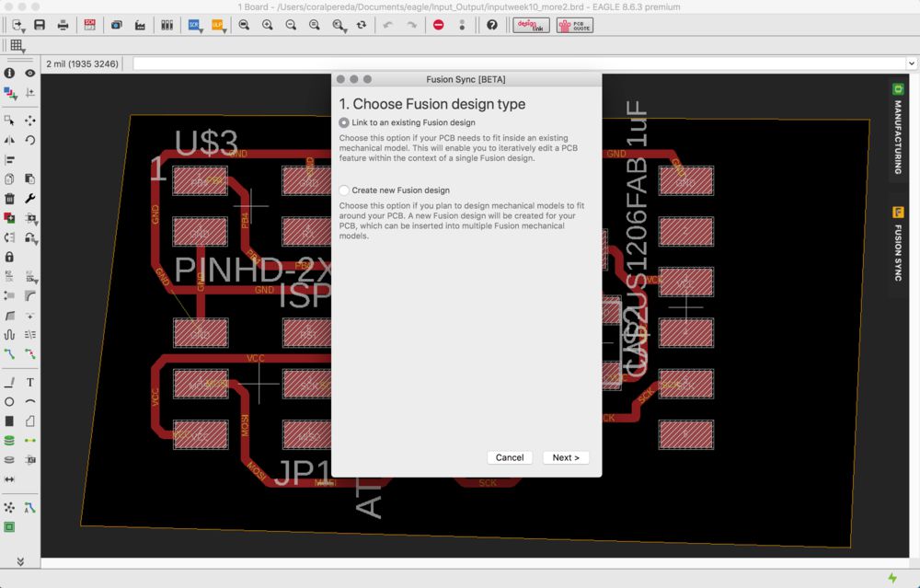The height and width of the screenshot is (588, 920).
Task: Open the file export dropdown icon
Action: pos(17,25)
